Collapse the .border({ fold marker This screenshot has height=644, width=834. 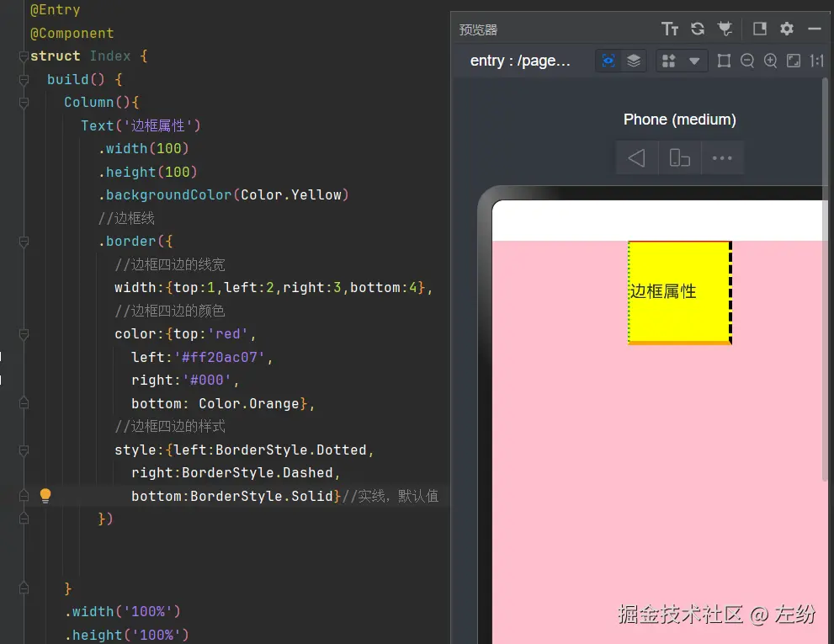pos(24,242)
